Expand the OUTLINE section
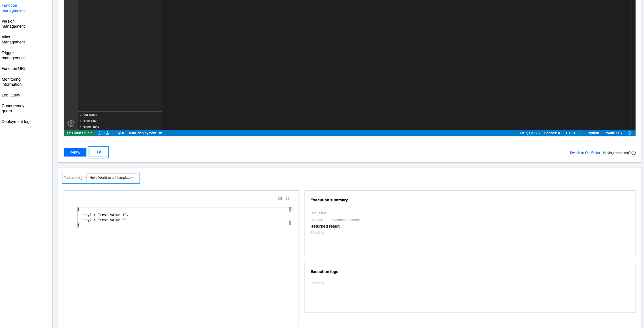 click(x=90, y=115)
